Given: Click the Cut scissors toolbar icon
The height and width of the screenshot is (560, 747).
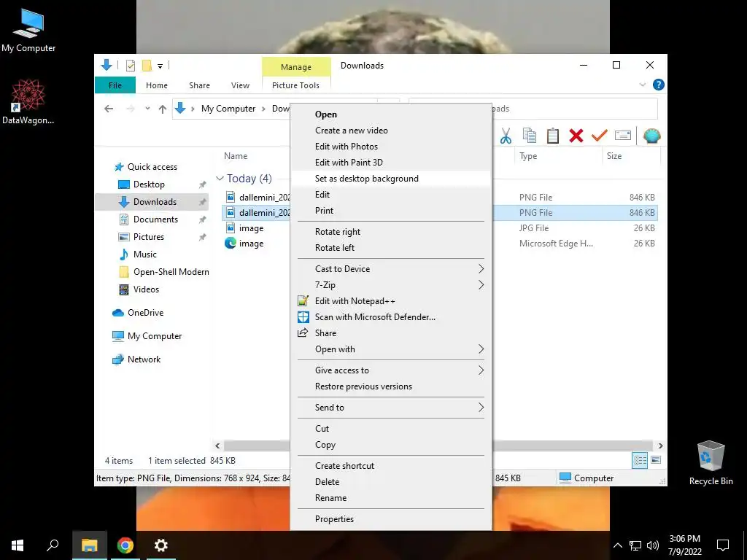Looking at the screenshot, I should 506,136.
